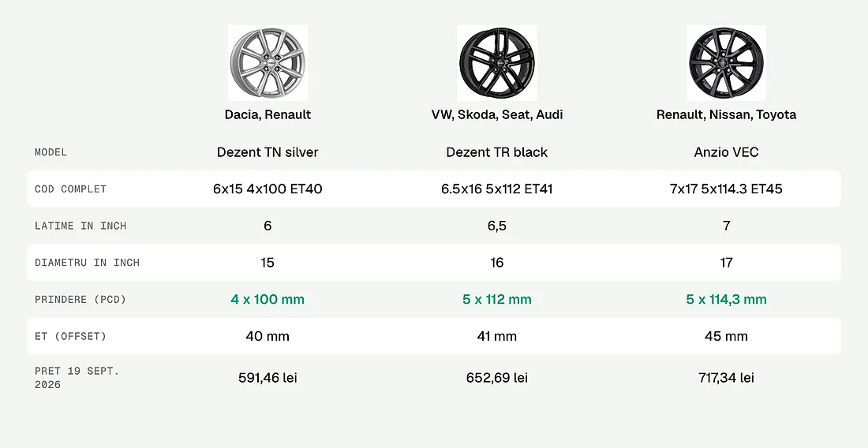Screen dimensions: 868x448
Task: Click the PRINDERE (PCD) row label
Action: [x=80, y=299]
